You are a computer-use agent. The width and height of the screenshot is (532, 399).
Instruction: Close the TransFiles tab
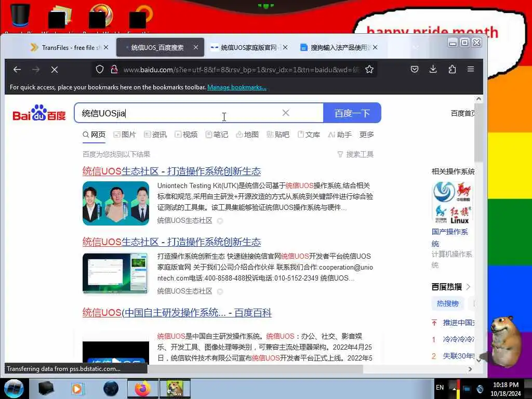tap(106, 47)
